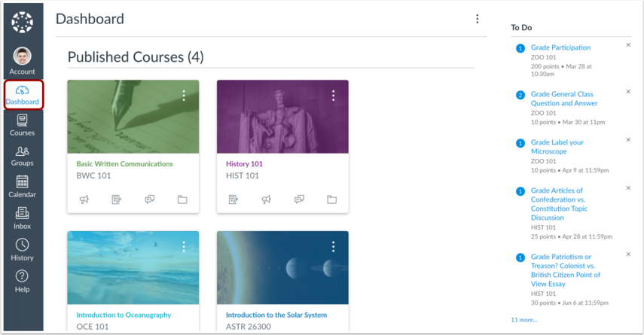Dismiss the Grade Patriotism or Treason item

pos(628,254)
